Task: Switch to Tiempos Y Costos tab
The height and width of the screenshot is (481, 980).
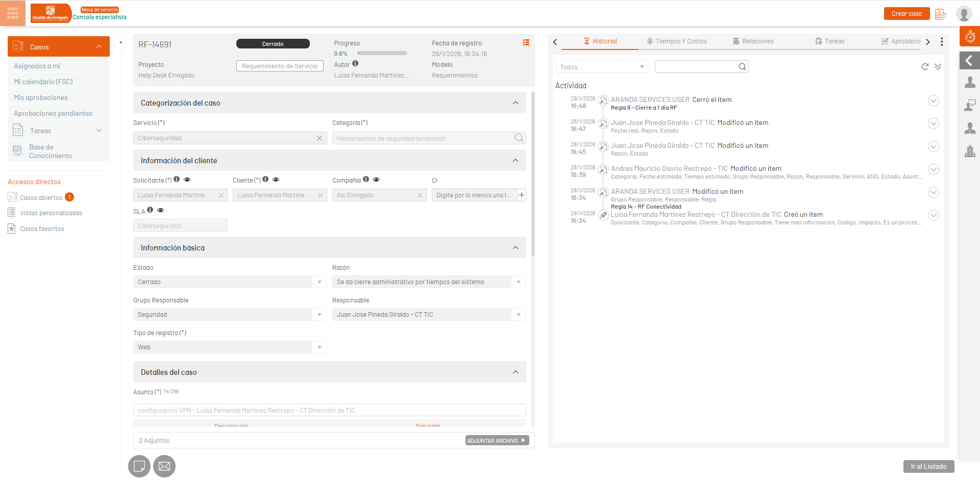Action: (x=677, y=41)
